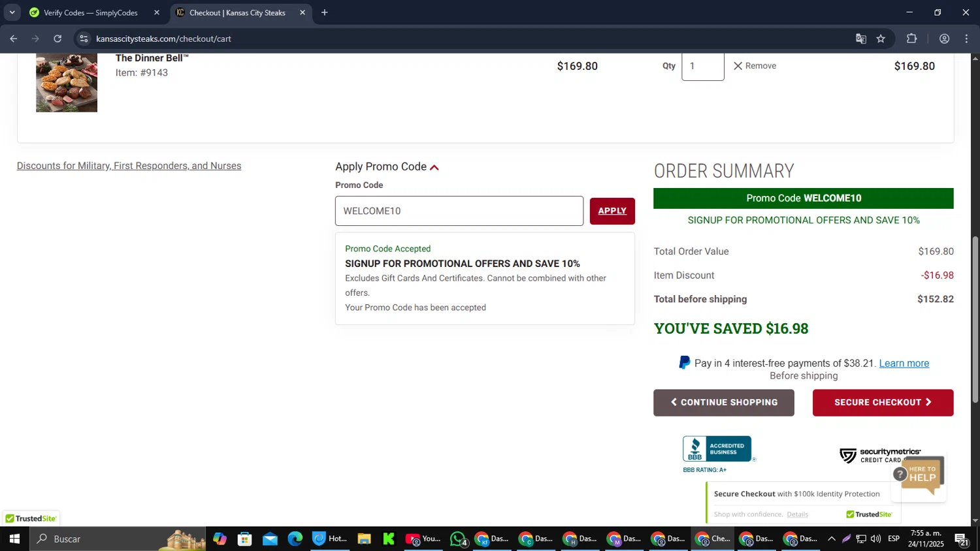The width and height of the screenshot is (980, 551).
Task: View site information icon in address bar
Action: (x=84, y=39)
